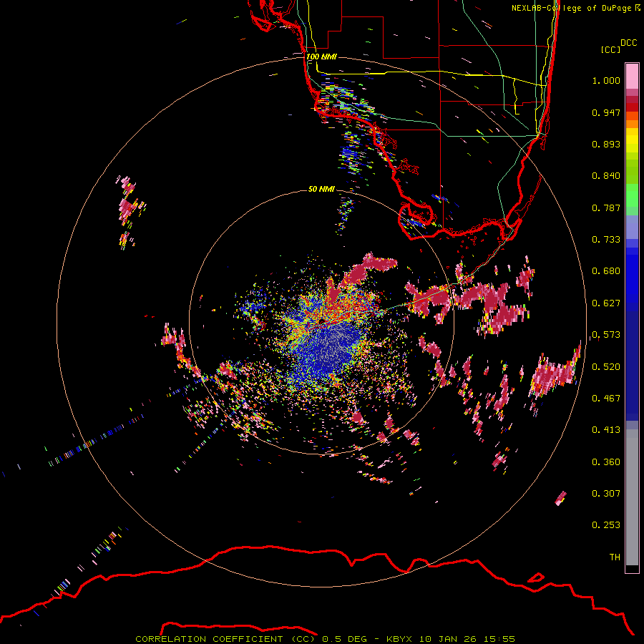
Task: Click the 0.413 color scale label
Action: [x=606, y=430]
